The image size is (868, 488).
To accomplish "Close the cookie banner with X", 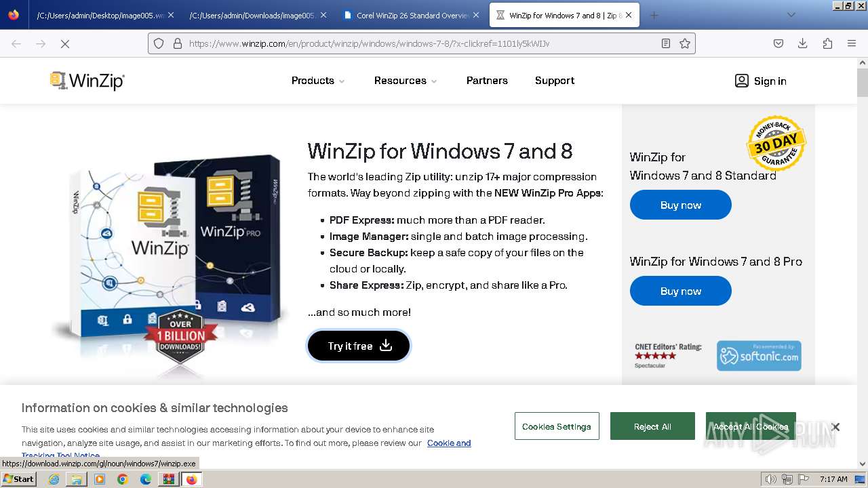I will click(x=835, y=427).
